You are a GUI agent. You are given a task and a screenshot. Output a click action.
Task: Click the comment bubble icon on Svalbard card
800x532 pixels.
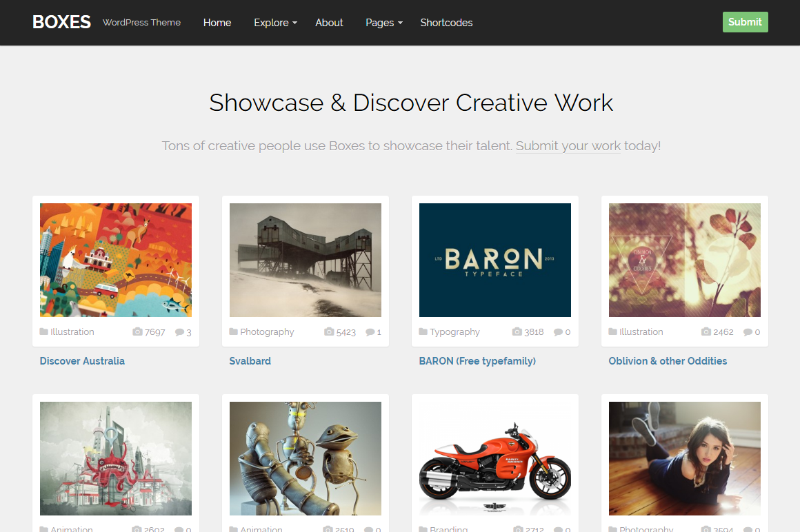tap(370, 332)
